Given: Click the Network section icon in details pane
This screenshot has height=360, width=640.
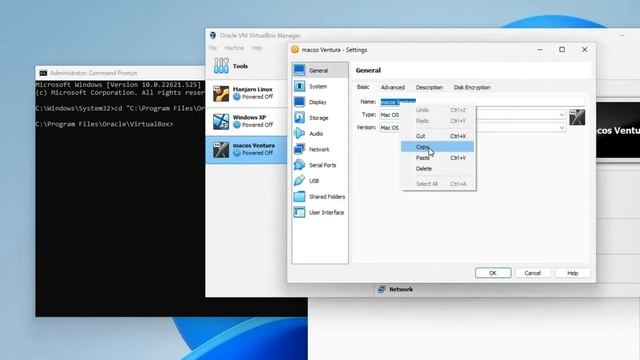Looking at the screenshot, I should click(x=381, y=289).
